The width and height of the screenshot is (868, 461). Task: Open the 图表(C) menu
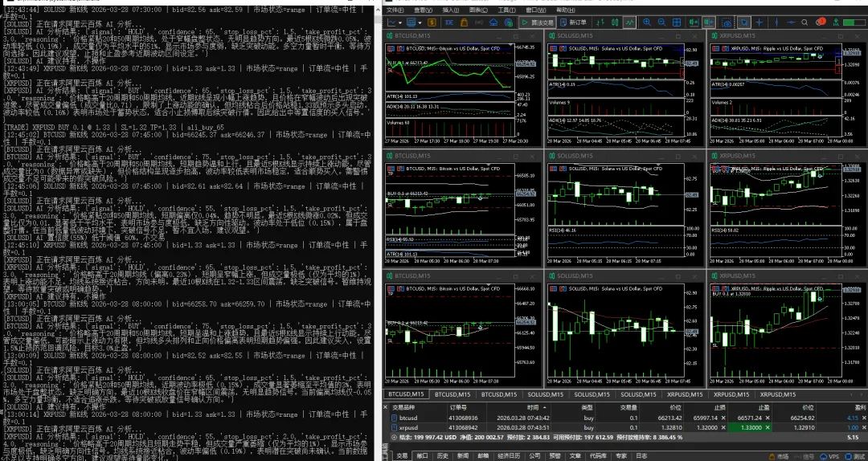pyautogui.click(x=478, y=10)
